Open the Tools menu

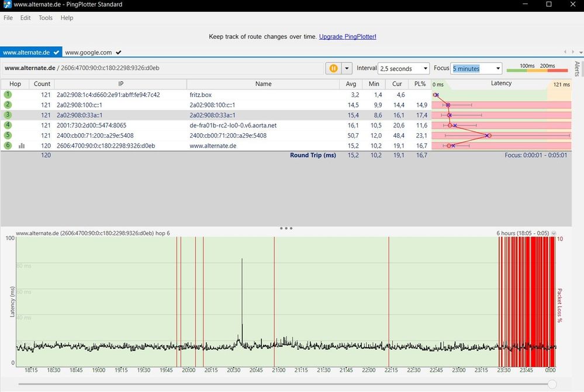[46, 18]
